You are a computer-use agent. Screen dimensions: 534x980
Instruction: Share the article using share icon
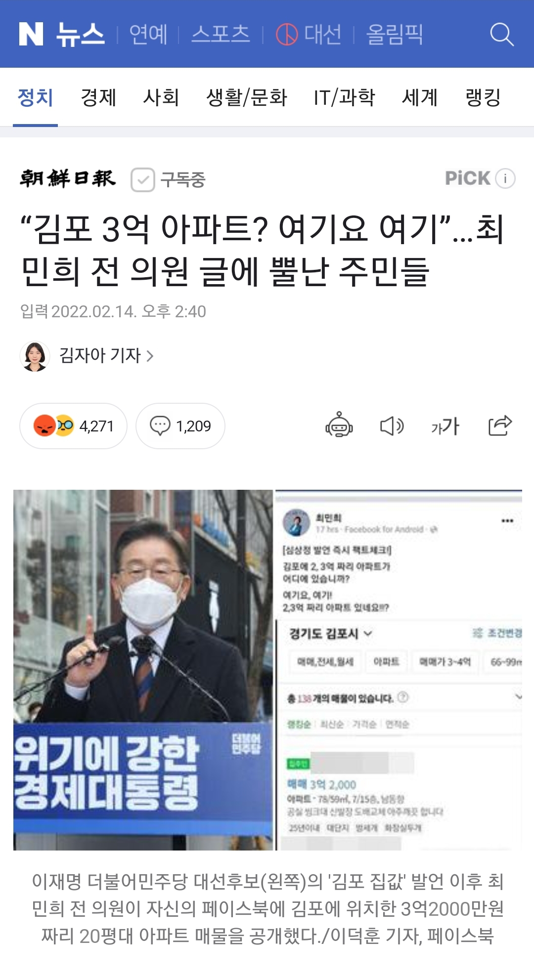[500, 426]
